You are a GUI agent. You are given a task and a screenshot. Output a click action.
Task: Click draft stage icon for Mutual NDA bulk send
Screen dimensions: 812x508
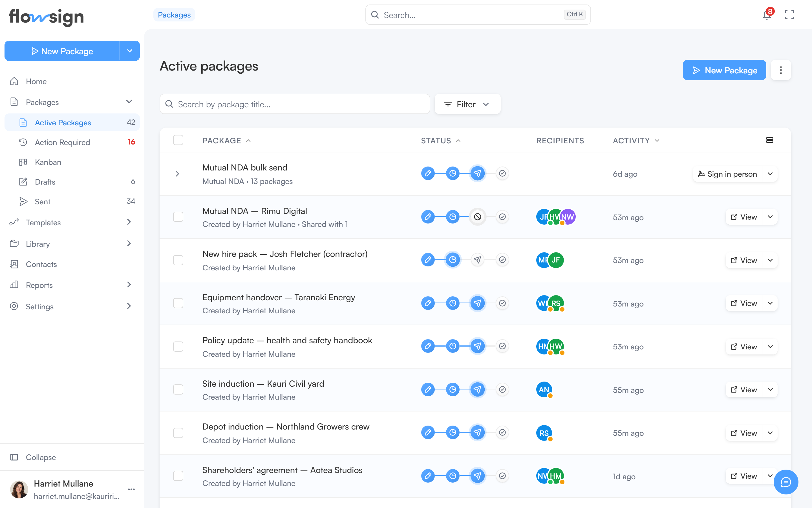click(x=428, y=173)
